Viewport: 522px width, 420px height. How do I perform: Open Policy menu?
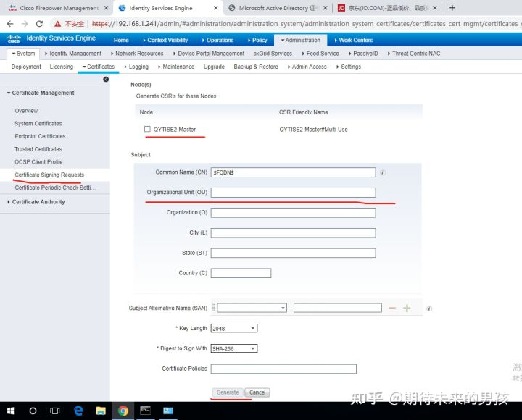(x=257, y=40)
